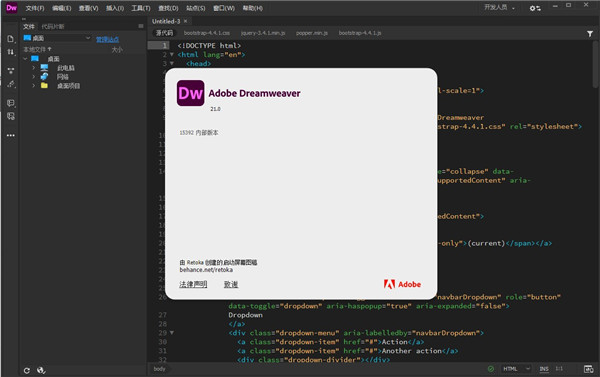The width and height of the screenshot is (600, 377).
Task: Open the 文件(F) menu
Action: click(35, 8)
